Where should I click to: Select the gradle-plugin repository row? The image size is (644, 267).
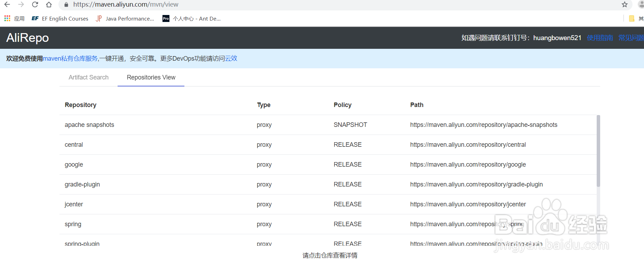(x=328, y=184)
